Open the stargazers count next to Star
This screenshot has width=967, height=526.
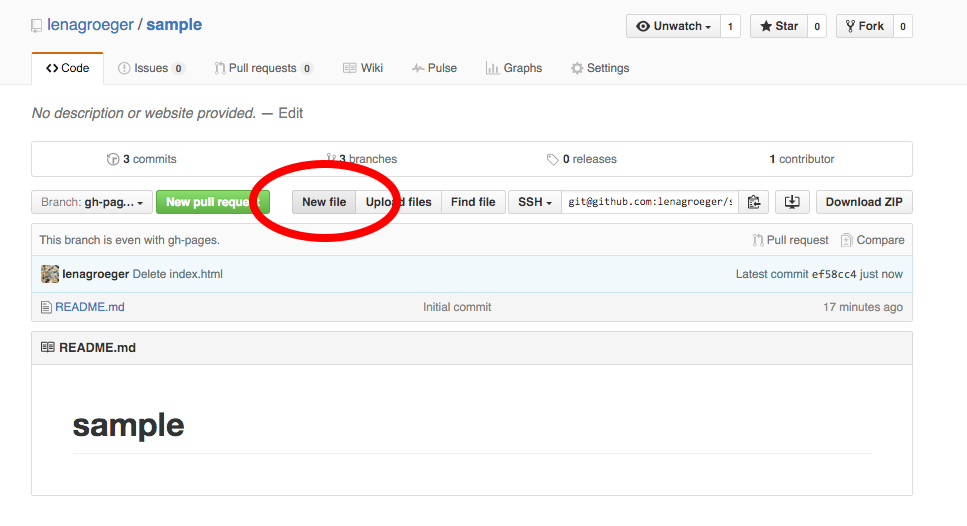[817, 26]
